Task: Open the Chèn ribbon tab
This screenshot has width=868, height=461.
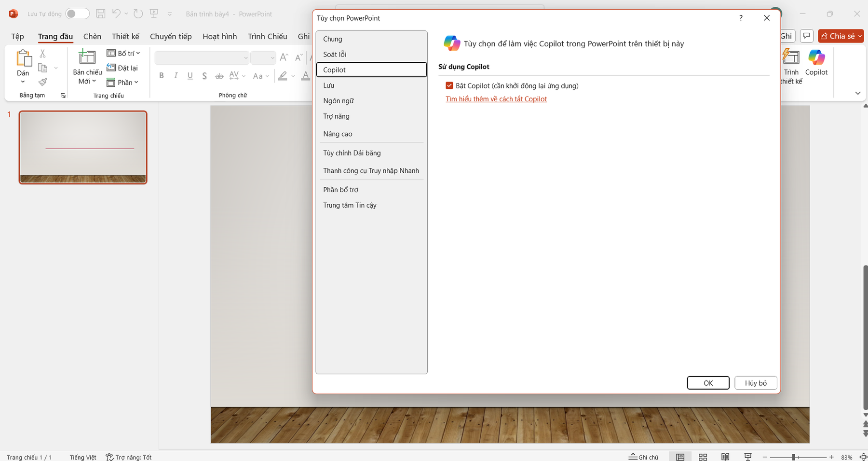Action: point(92,37)
